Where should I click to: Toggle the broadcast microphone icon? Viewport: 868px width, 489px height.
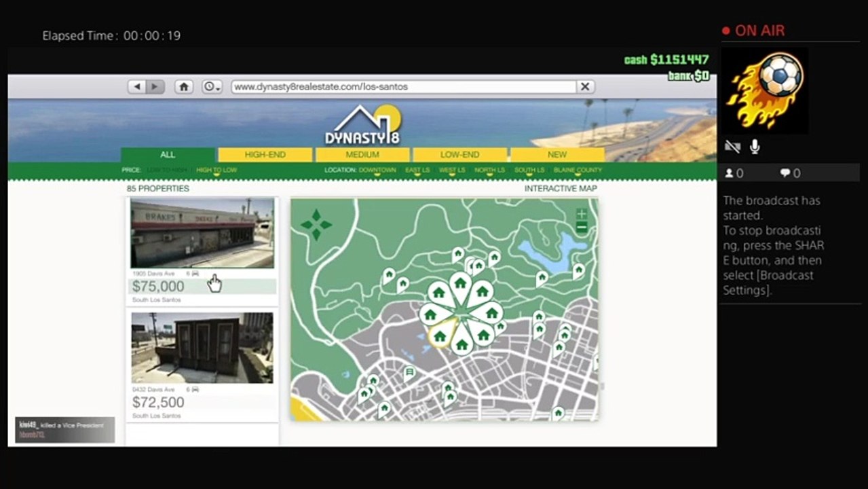755,147
